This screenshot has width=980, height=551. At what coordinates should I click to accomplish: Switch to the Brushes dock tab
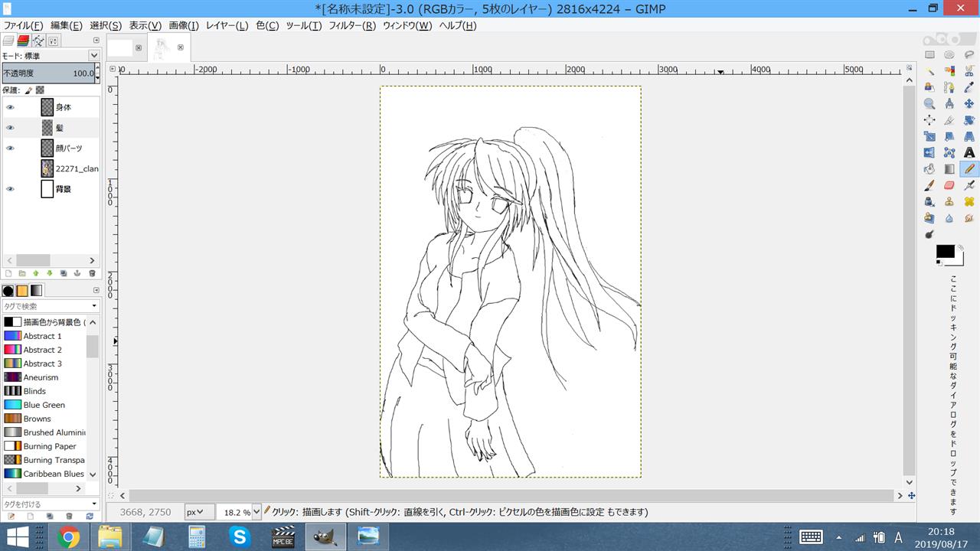point(8,291)
